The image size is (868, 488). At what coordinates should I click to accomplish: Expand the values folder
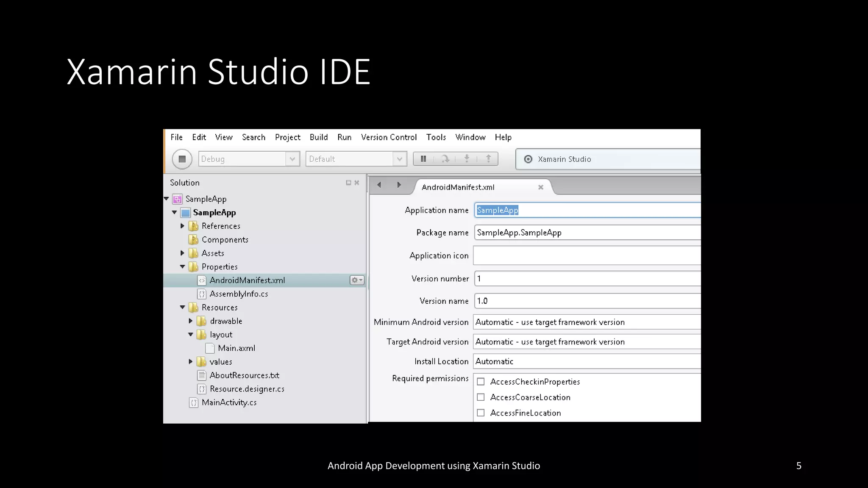tap(191, 361)
